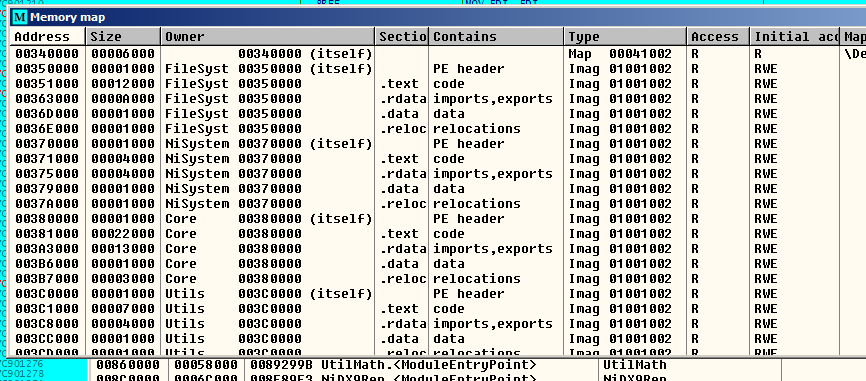Select address 0036D000 FileSyst .data row
Viewport: 866px width, 381px height.
tap(438, 114)
